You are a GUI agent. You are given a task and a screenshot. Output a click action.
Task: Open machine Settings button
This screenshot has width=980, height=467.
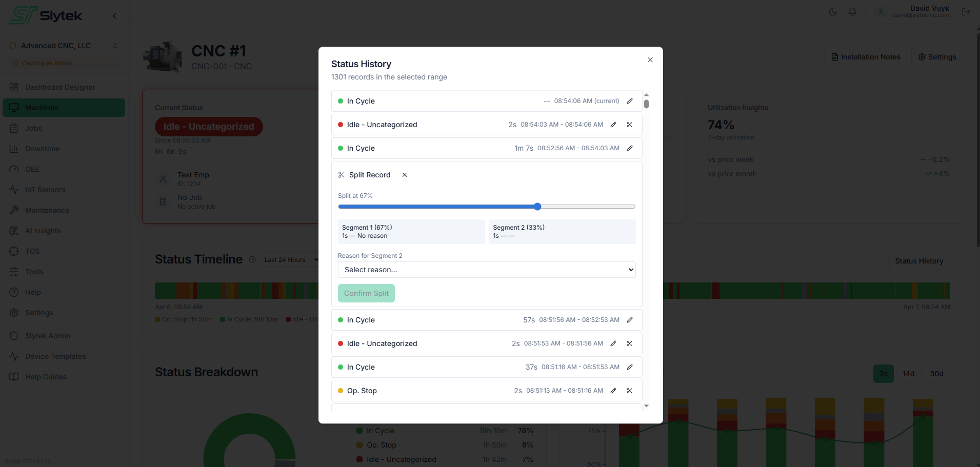tap(937, 57)
